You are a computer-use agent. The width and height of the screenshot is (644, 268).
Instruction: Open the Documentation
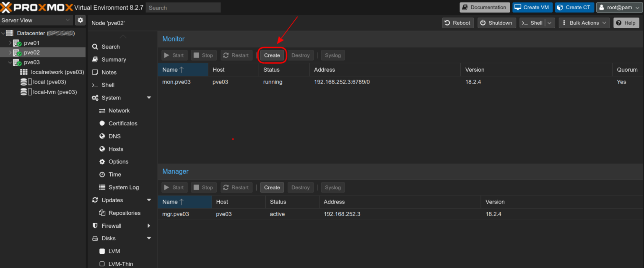(485, 7)
